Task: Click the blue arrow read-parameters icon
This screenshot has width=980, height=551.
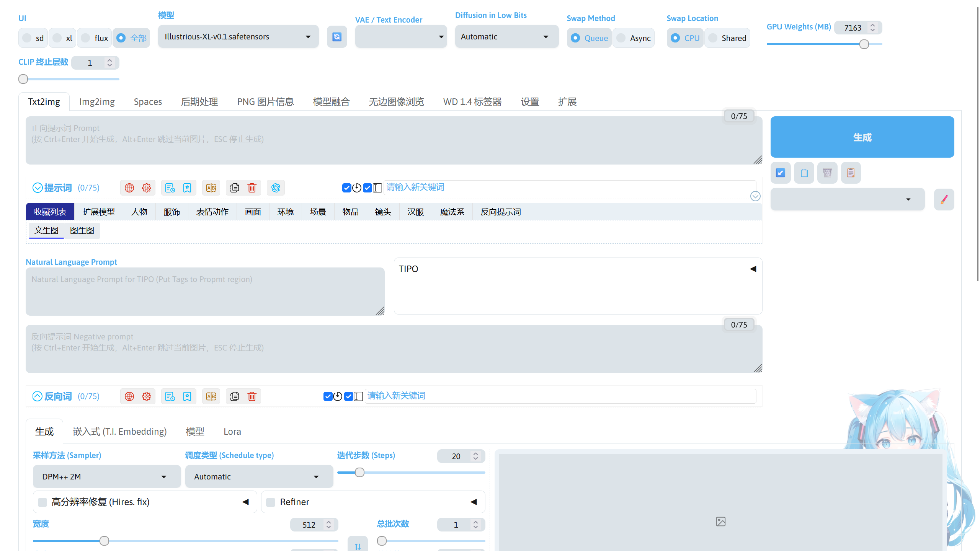Action: click(780, 173)
